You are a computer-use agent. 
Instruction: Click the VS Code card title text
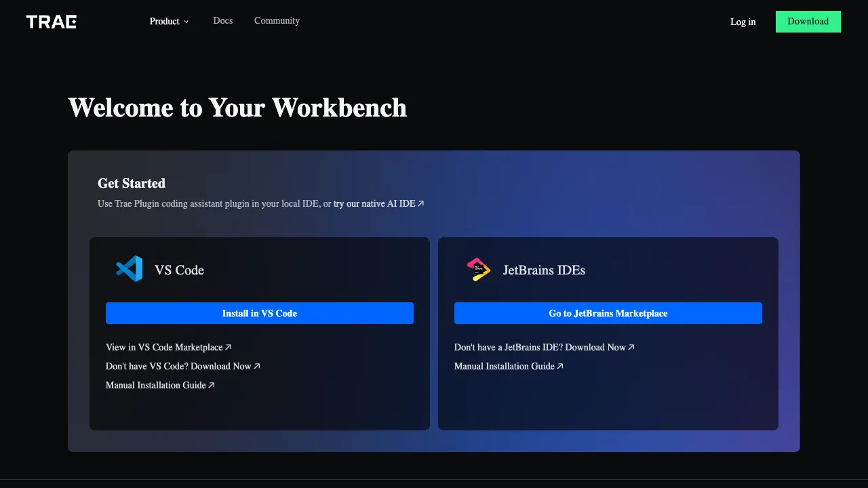(179, 270)
